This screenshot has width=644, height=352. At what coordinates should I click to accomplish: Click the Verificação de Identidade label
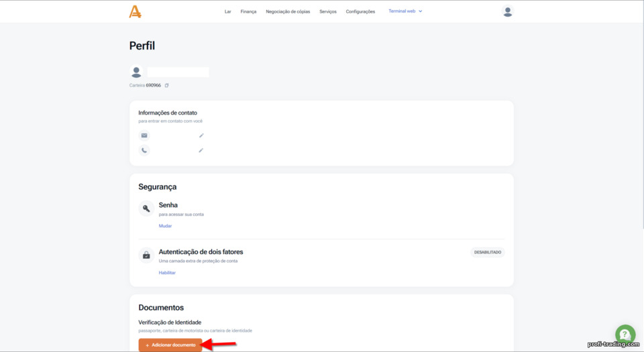pos(170,322)
